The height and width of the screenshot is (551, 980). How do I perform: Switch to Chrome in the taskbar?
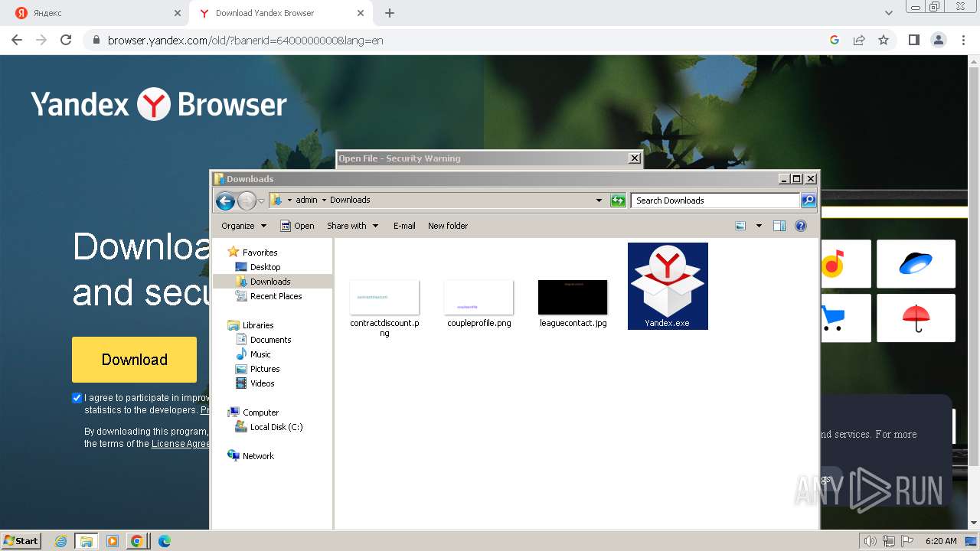coord(137,541)
